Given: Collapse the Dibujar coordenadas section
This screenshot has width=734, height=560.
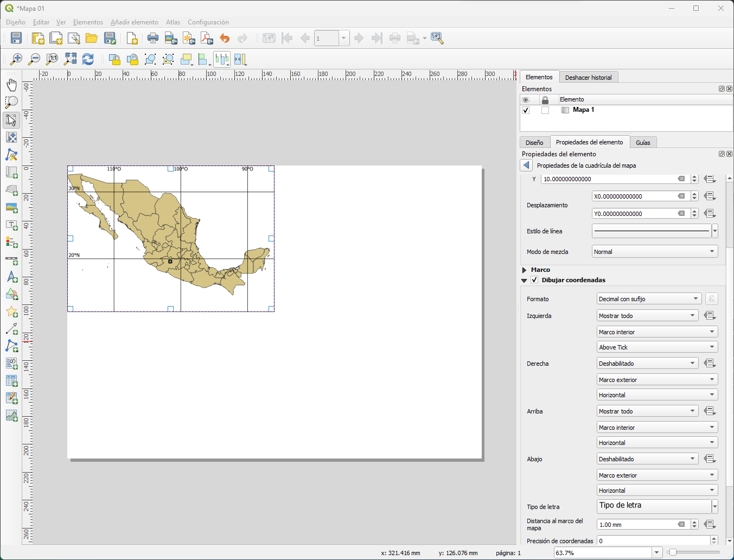Looking at the screenshot, I should (524, 281).
